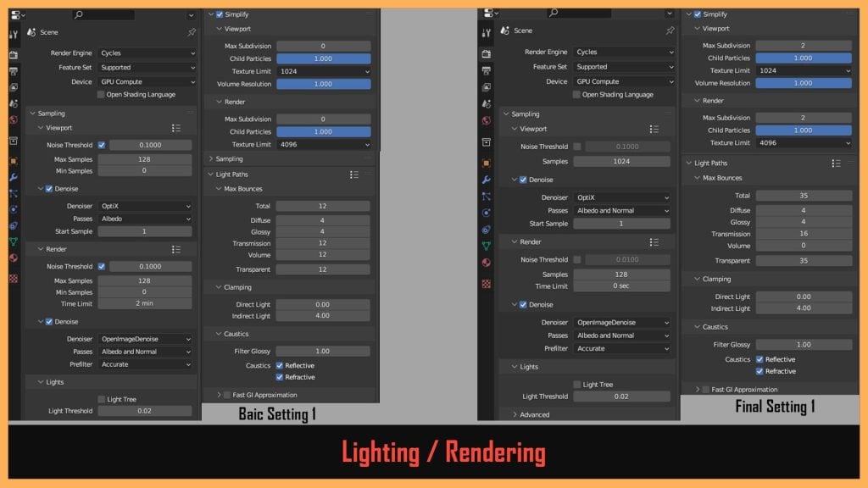Image resolution: width=868 pixels, height=488 pixels.
Task: Open Render sampling presets list in Basic Setting panel
Action: pos(176,250)
